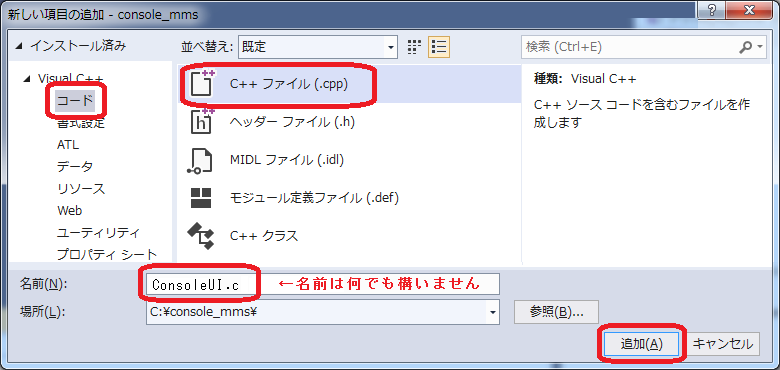
Task: Select the MIDL ファイル (.idl) icon
Action: pos(200,160)
